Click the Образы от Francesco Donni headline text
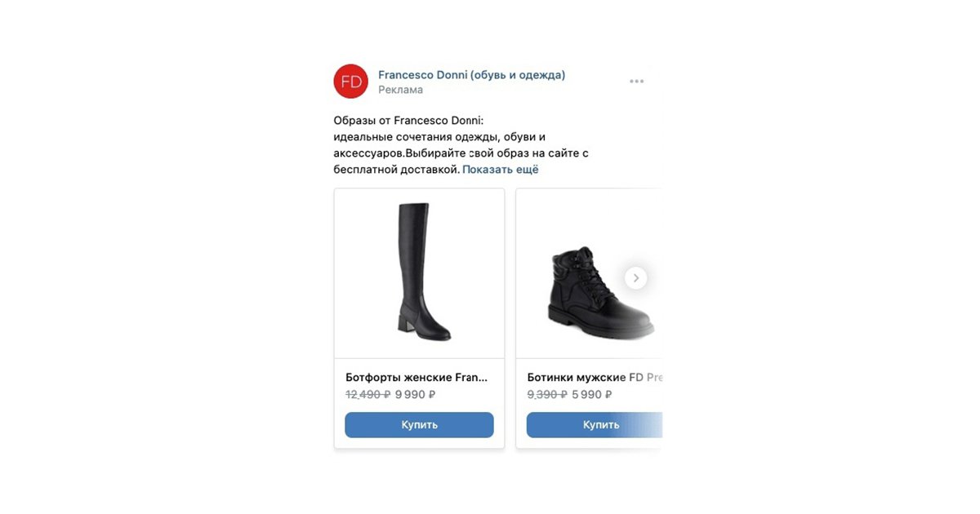Viewport: 980px width, 514px height. [x=409, y=121]
